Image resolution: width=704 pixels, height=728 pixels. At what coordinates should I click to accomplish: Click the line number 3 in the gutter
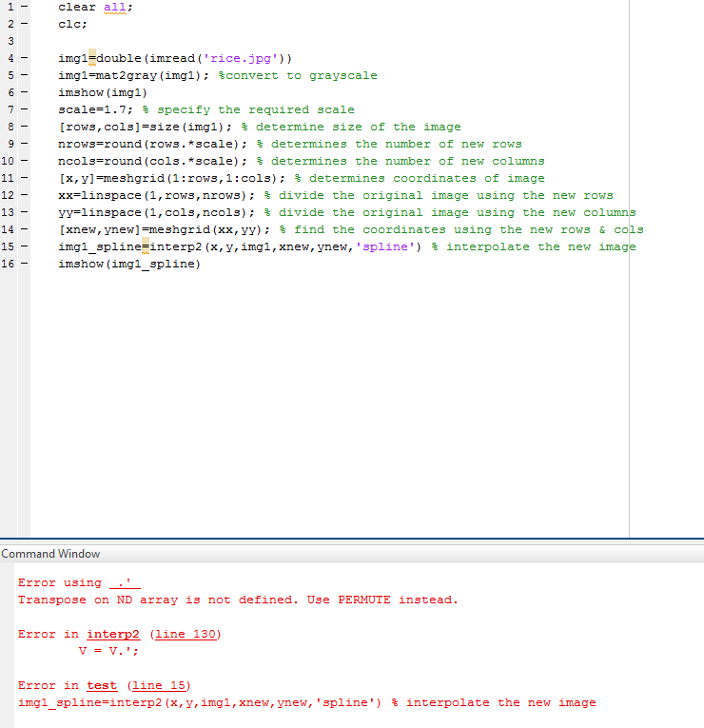pyautogui.click(x=10, y=41)
